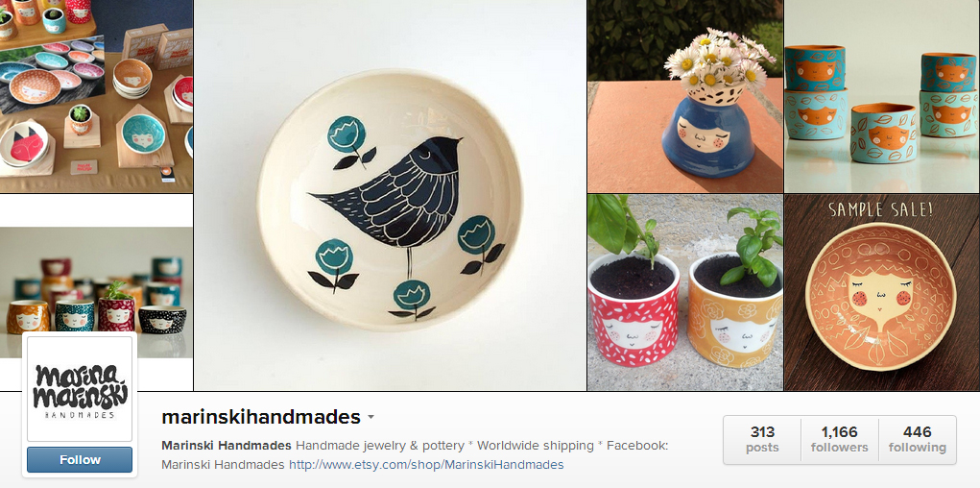The height and width of the screenshot is (488, 980).
Task: Open the dropdown arrow beside marinskihandmades
Action: [370, 417]
